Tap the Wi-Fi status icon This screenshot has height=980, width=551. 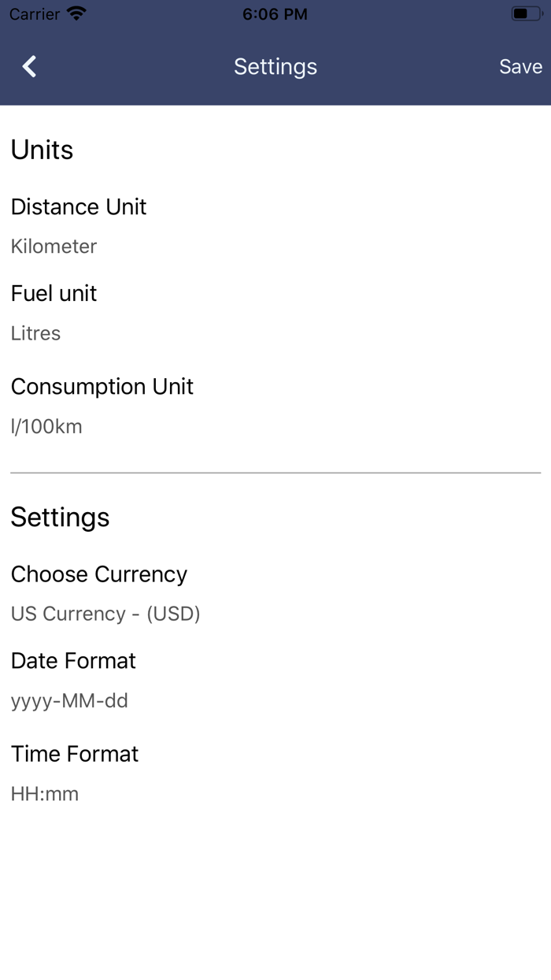click(76, 13)
